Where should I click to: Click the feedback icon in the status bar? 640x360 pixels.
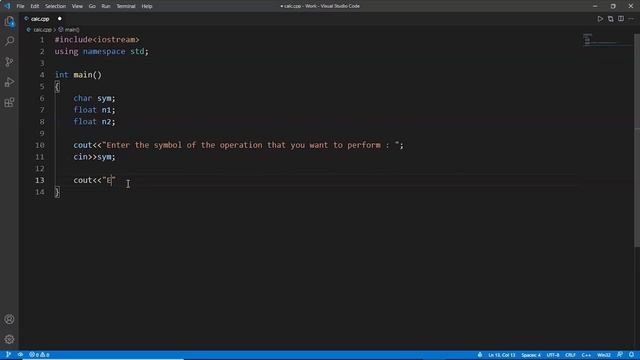click(620, 355)
